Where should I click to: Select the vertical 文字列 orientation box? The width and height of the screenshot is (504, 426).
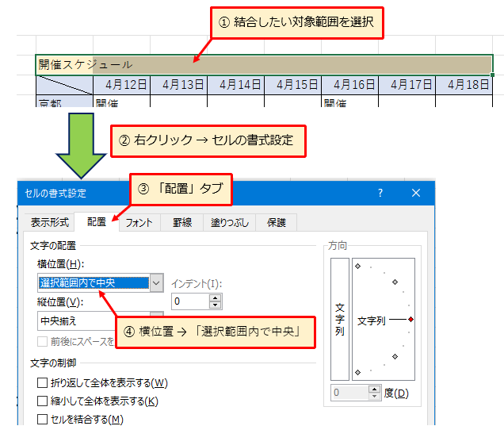coord(339,319)
